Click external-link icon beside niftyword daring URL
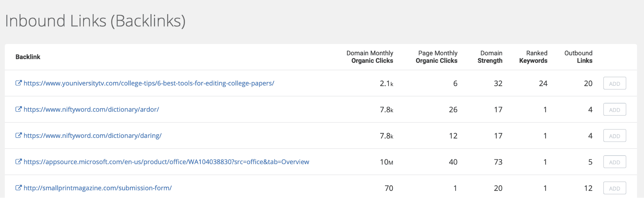This screenshot has width=644, height=198. click(x=19, y=135)
